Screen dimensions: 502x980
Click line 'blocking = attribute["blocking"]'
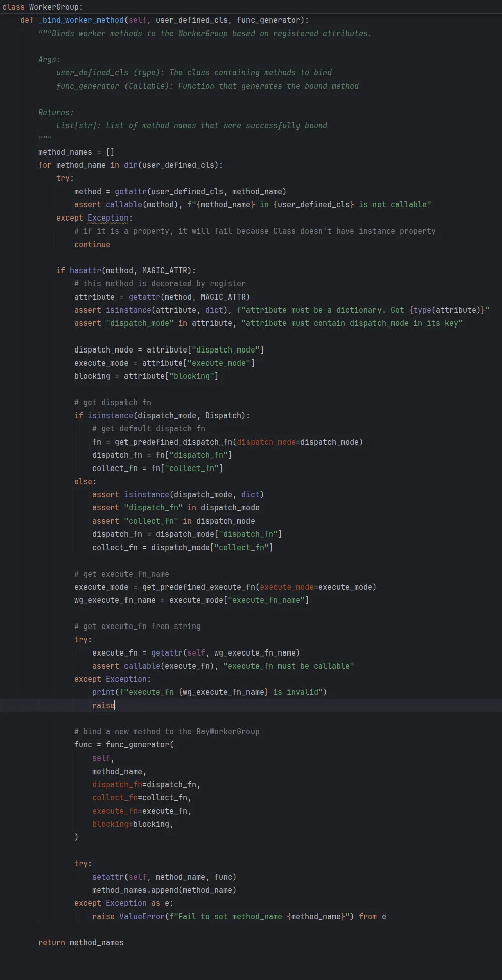[146, 376]
